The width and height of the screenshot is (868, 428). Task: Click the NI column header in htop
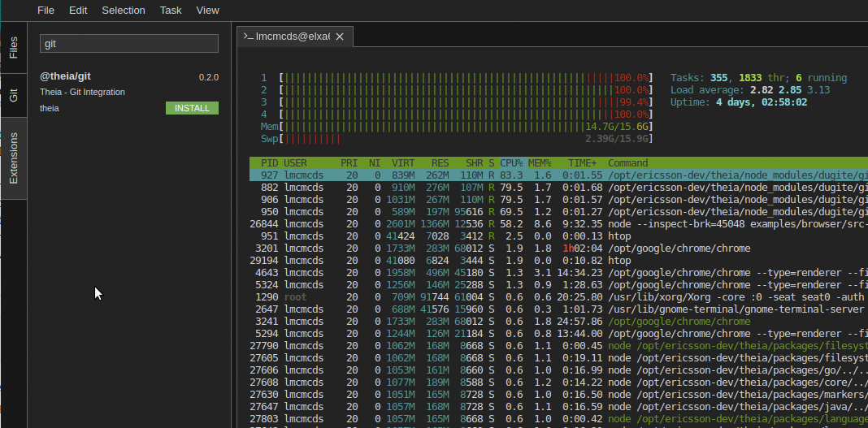point(375,163)
